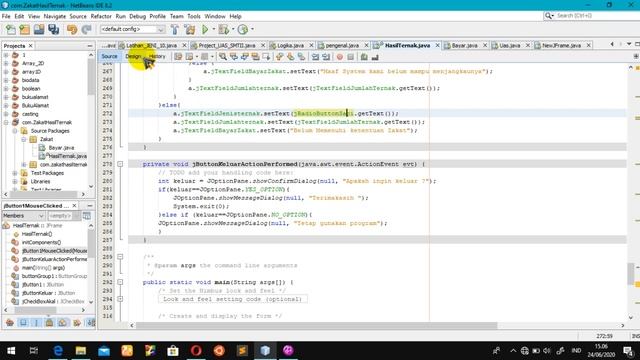
Task: Click the Open Project toolbar icon
Action: (x=39, y=29)
